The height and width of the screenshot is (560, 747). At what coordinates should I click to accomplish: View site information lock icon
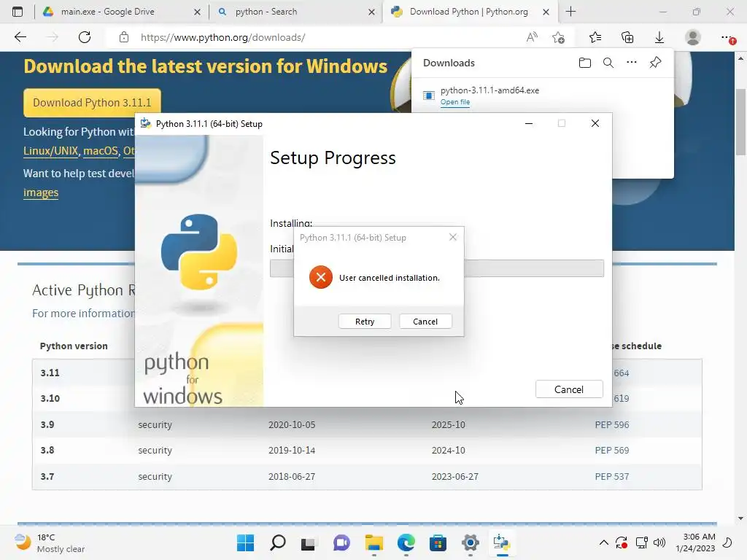click(124, 37)
